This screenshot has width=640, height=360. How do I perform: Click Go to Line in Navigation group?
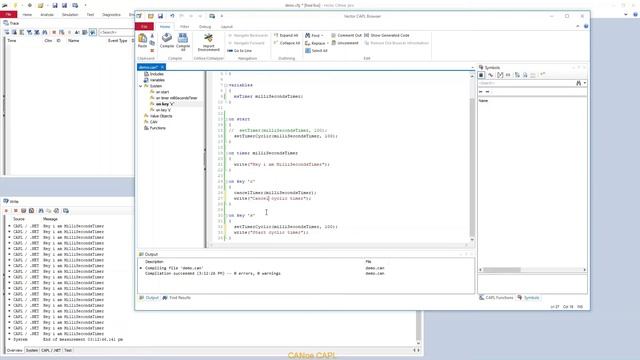point(240,51)
